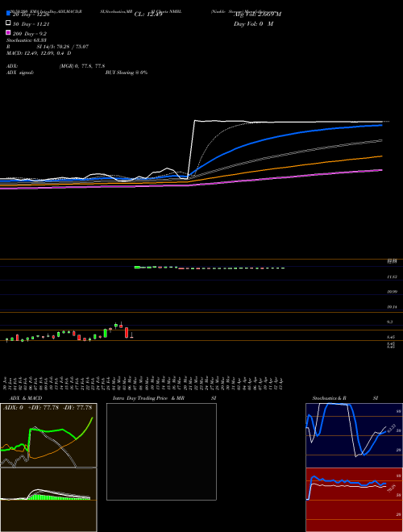Click the empty Intra Day Trading Price chart box
Image resolution: width=403 pixels, height=532 pixels.
point(161,451)
